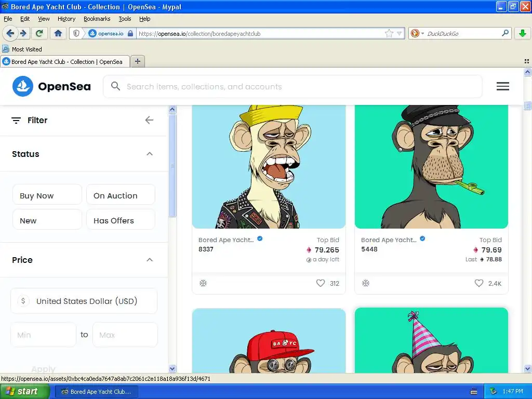This screenshot has width=532, height=399.
Task: Click verified badge on ape 5448 card
Action: (422, 238)
